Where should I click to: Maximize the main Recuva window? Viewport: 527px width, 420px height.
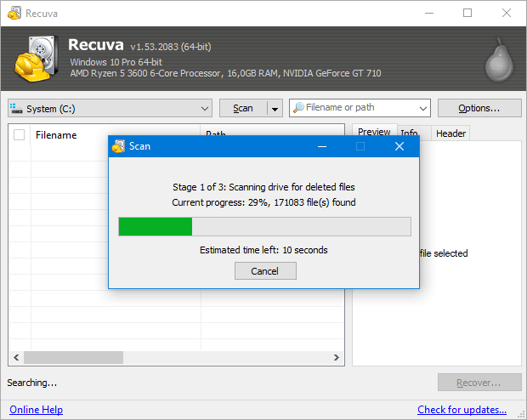(467, 13)
